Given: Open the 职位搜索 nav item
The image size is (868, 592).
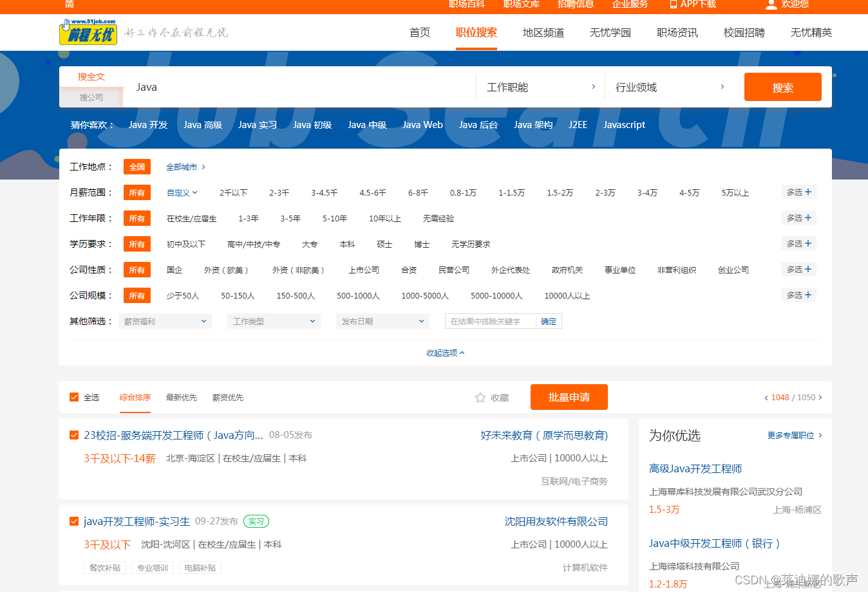Looking at the screenshot, I should [476, 32].
